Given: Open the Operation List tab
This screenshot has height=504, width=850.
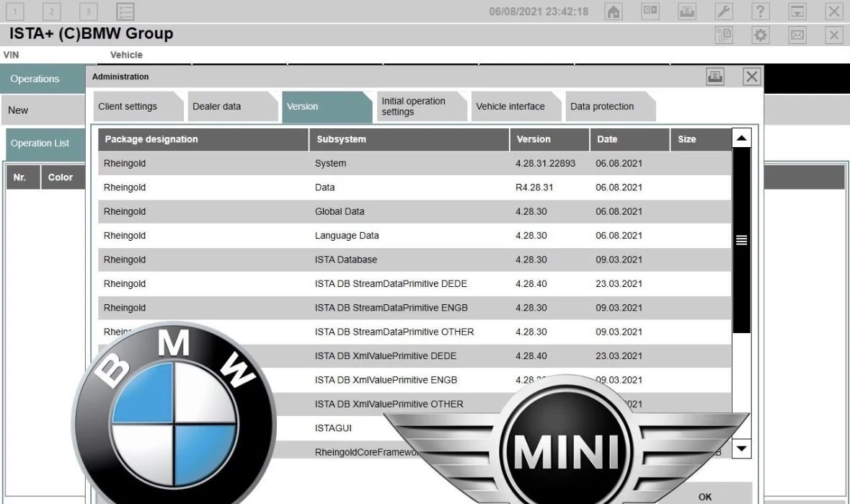Looking at the screenshot, I should tap(45, 143).
